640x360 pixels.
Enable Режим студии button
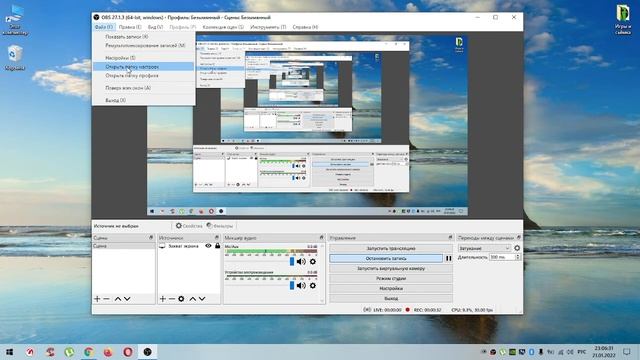(x=391, y=278)
